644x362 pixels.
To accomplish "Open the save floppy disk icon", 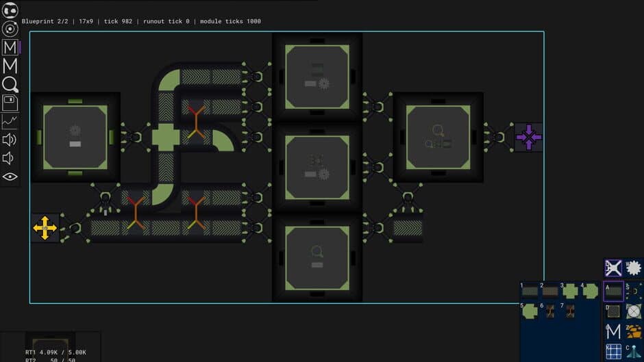I will 10,103.
